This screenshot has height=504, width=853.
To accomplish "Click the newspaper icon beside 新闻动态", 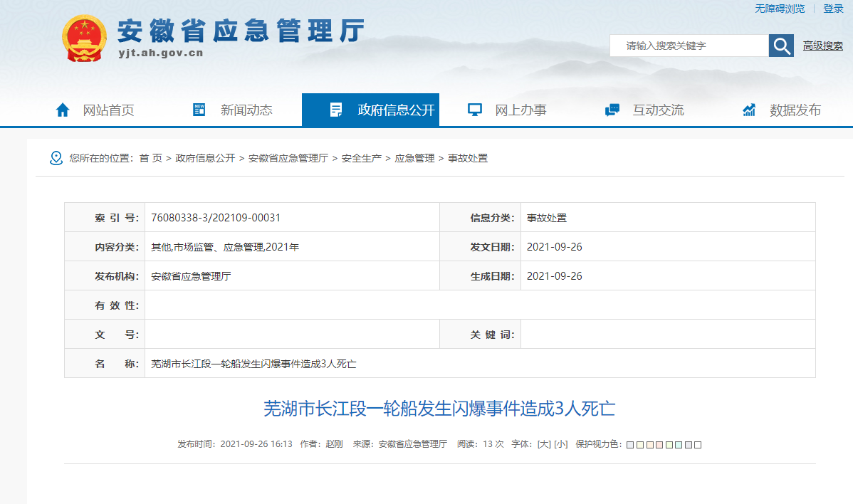I will [199, 110].
